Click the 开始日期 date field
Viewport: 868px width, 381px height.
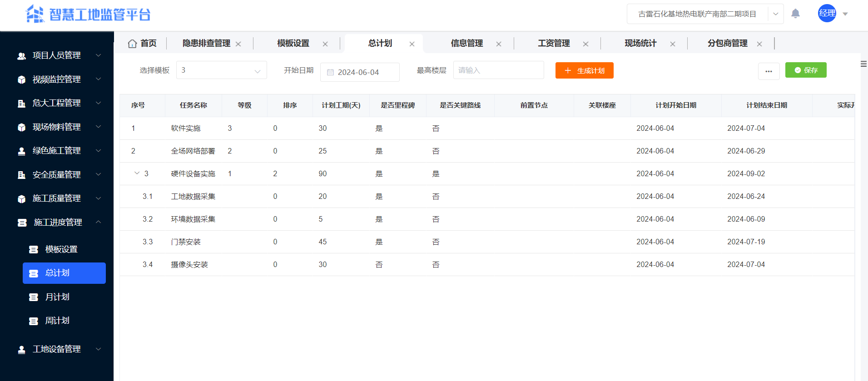coord(360,72)
